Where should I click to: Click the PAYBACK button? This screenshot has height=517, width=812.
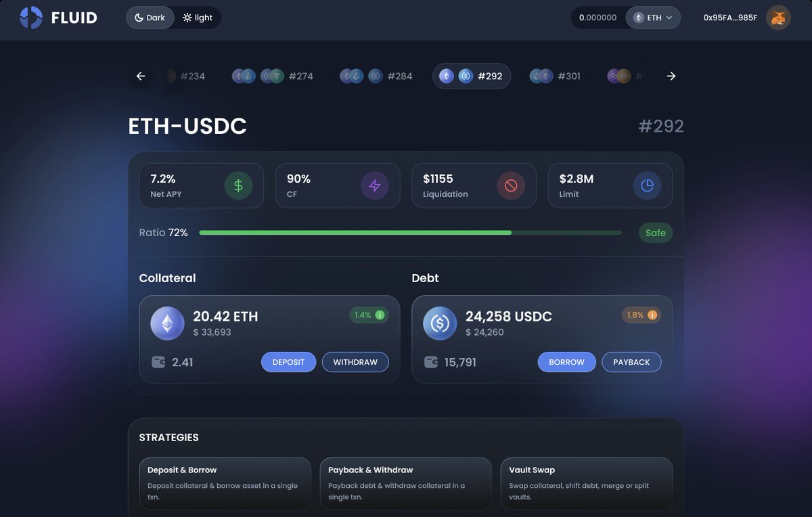pos(631,362)
